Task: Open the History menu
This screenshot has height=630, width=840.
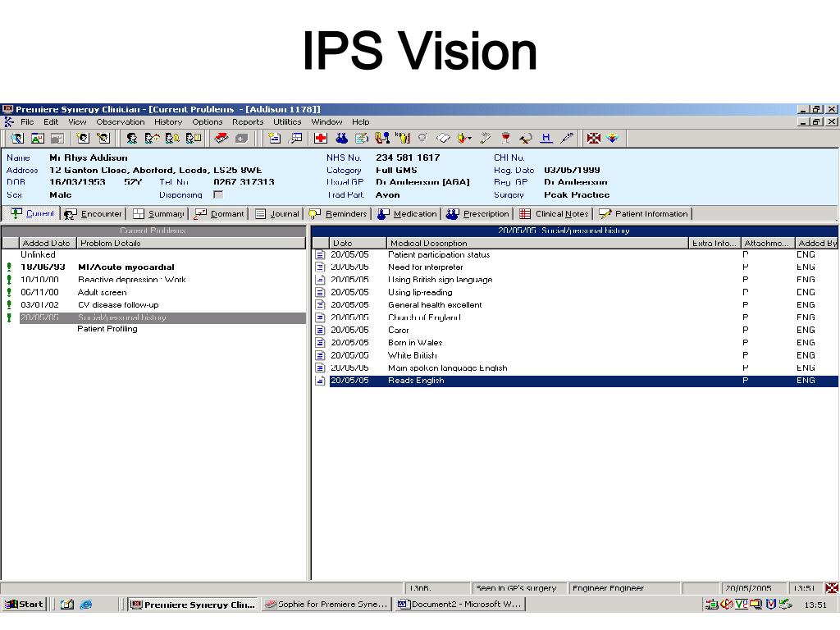Action: click(168, 121)
